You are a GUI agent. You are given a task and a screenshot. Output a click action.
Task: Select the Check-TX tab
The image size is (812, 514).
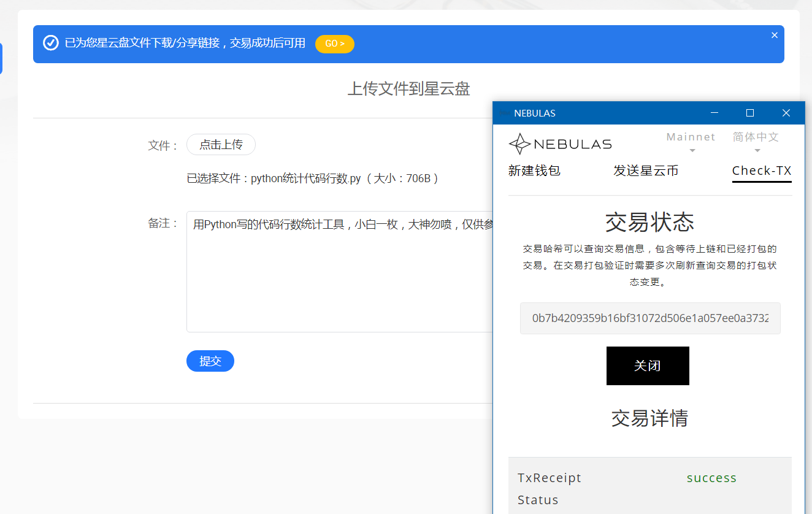(x=762, y=171)
